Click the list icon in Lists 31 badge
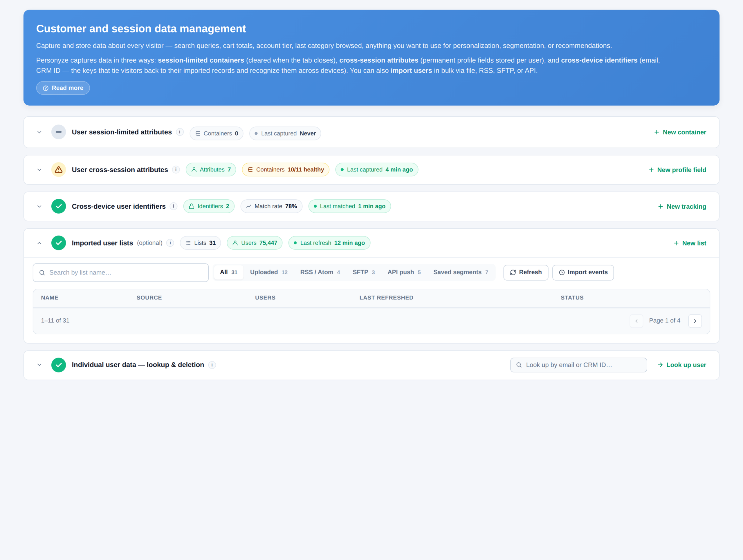The height and width of the screenshot is (560, 743). (x=188, y=243)
